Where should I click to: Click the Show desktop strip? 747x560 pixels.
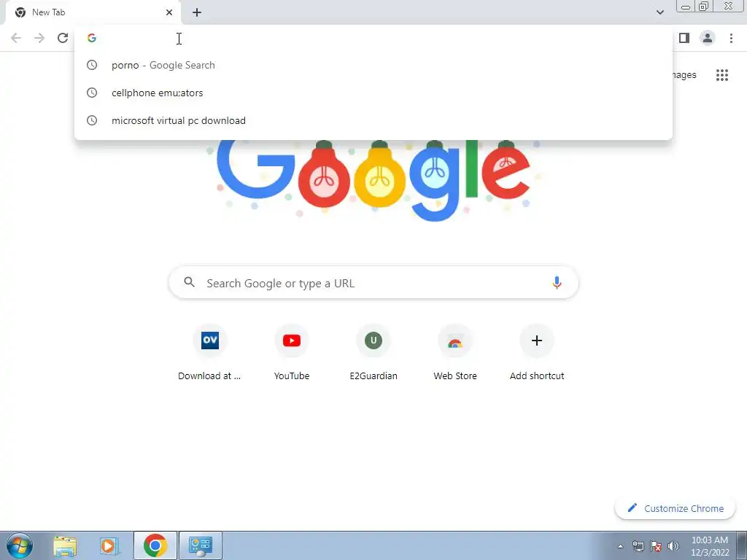point(742,545)
